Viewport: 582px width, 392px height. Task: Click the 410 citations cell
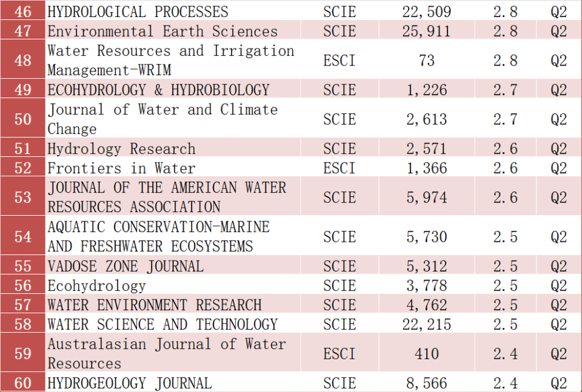(x=427, y=353)
